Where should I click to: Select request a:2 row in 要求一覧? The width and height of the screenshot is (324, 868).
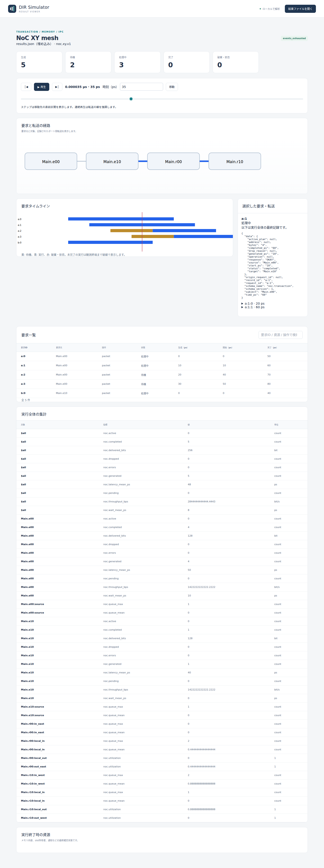[x=162, y=375]
